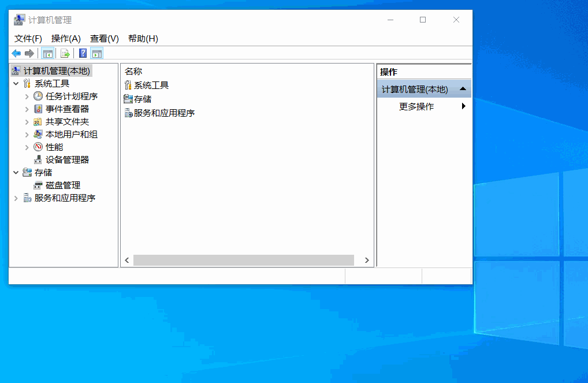
Task: Close the 计算机管理 window
Action: click(456, 20)
